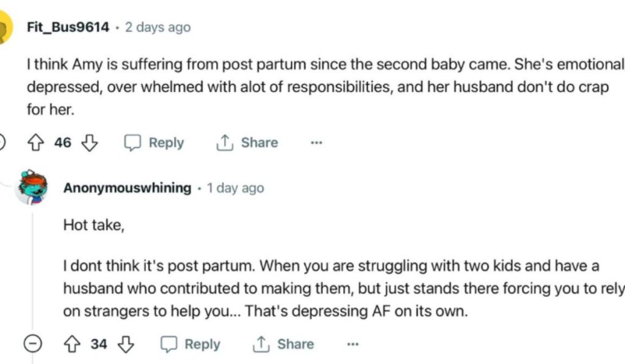Reply to Anonymouswhining's comment

(190, 344)
